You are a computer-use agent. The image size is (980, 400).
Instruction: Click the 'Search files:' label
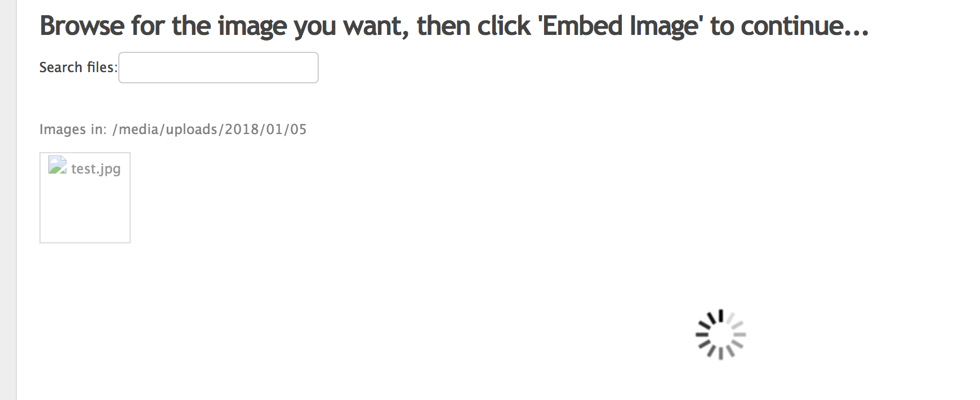(77, 67)
